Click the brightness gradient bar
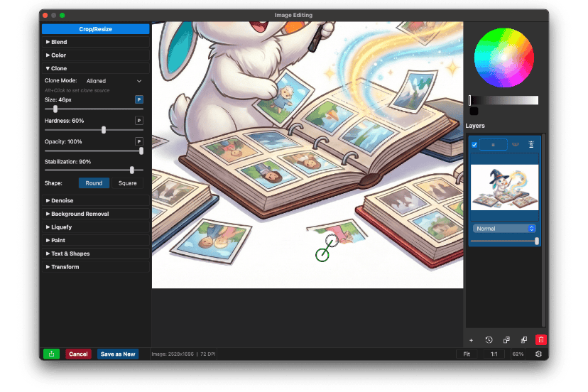Viewport: 588px width, 392px height. (503, 100)
